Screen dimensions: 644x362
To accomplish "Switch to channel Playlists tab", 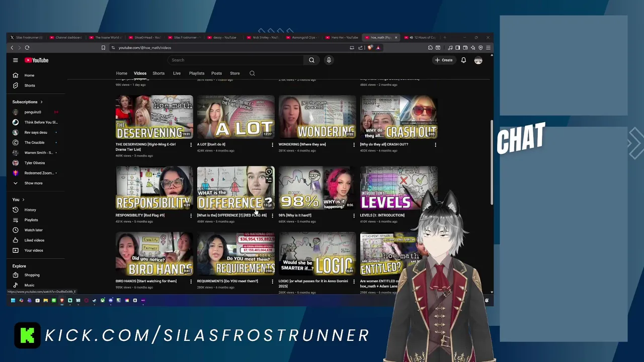I will coord(197,73).
